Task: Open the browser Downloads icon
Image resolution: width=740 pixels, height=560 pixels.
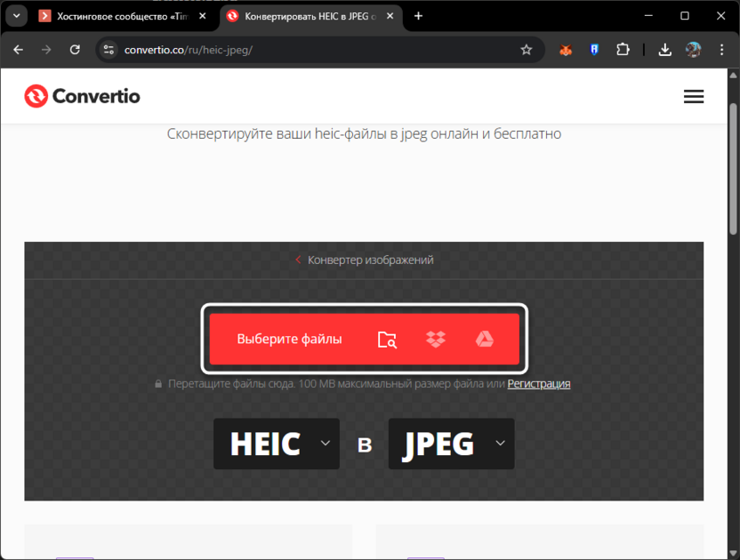Action: click(x=664, y=50)
